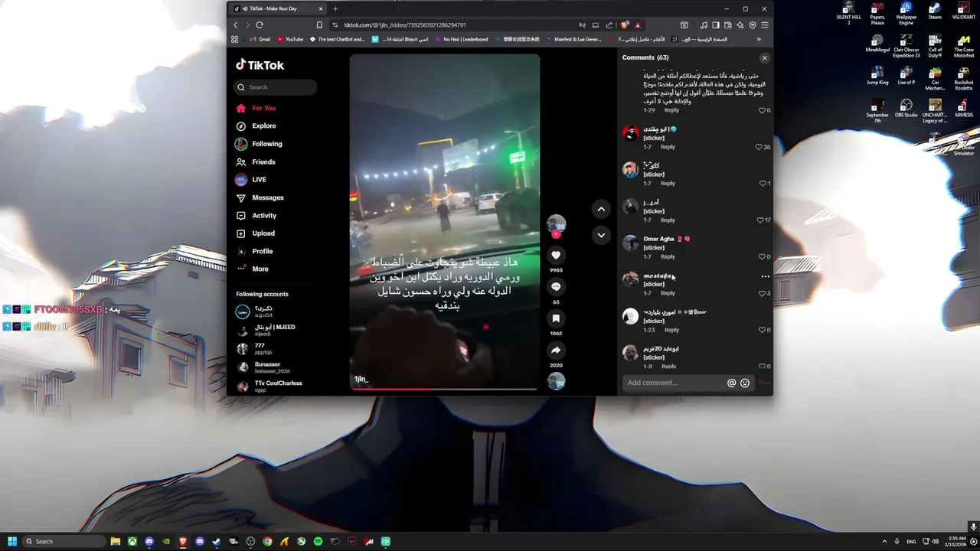Open the 1jin_ creator name on the video
Viewport: 980px width, 551px height.
(x=361, y=379)
